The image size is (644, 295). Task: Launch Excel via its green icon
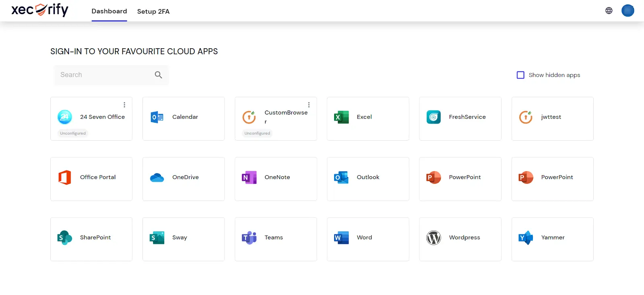tap(341, 117)
